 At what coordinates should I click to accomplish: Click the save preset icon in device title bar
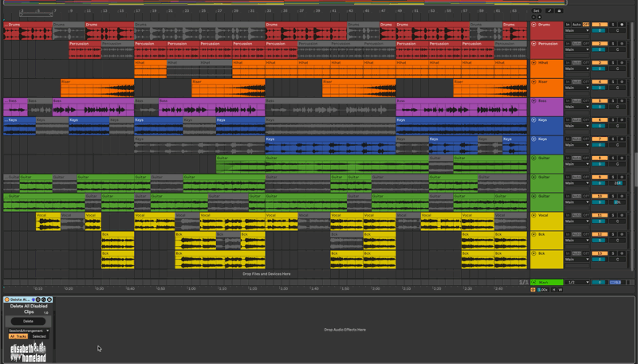[49, 299]
